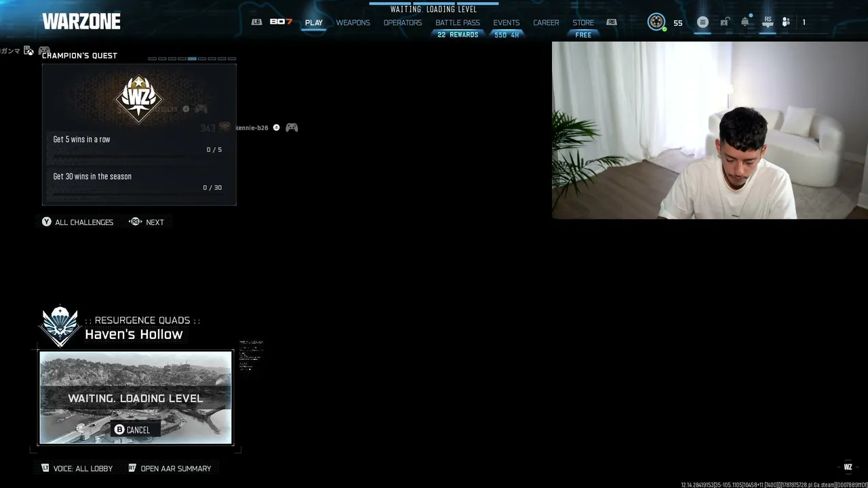This screenshot has width=868, height=488.
Task: Click the 'Get 30 wins in the season' progress bar
Action: 138,194
